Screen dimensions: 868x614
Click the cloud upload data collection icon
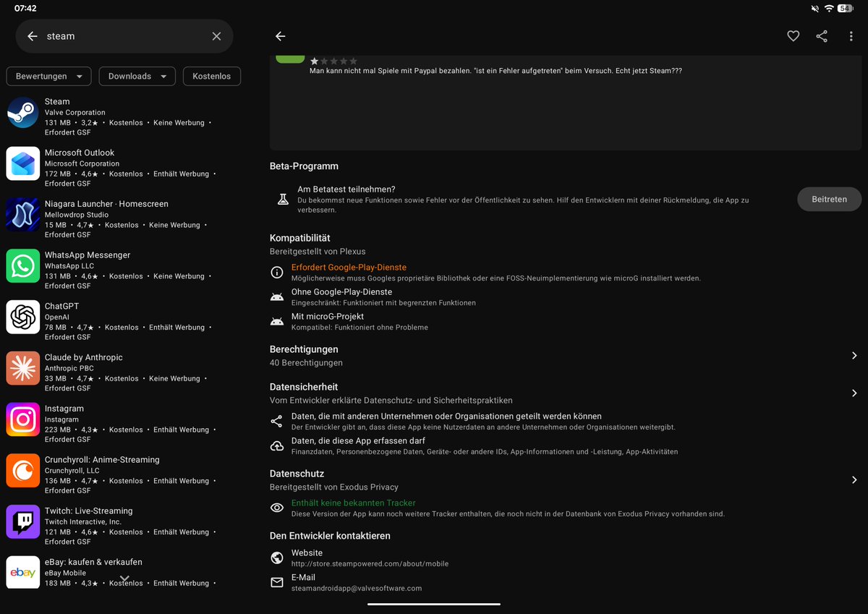[x=276, y=446]
